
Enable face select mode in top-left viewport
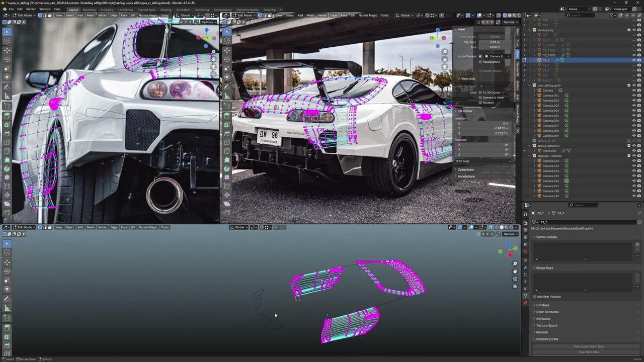tap(50, 16)
